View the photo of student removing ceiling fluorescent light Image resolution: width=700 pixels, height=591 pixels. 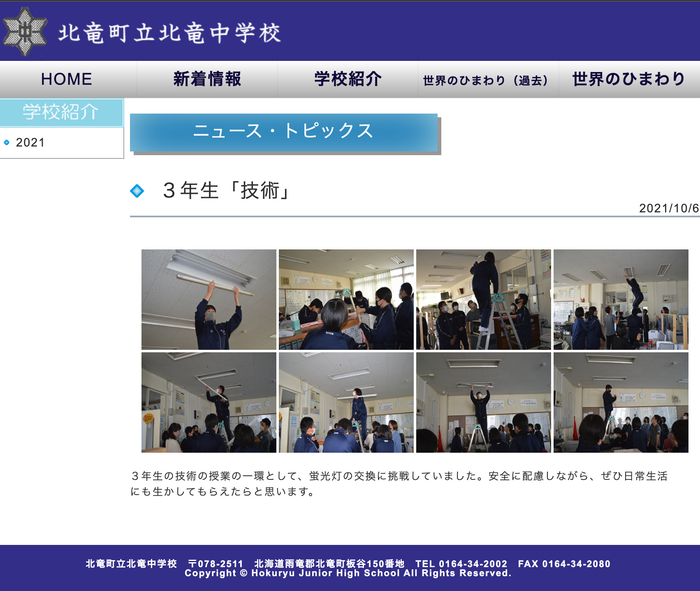pos(210,300)
